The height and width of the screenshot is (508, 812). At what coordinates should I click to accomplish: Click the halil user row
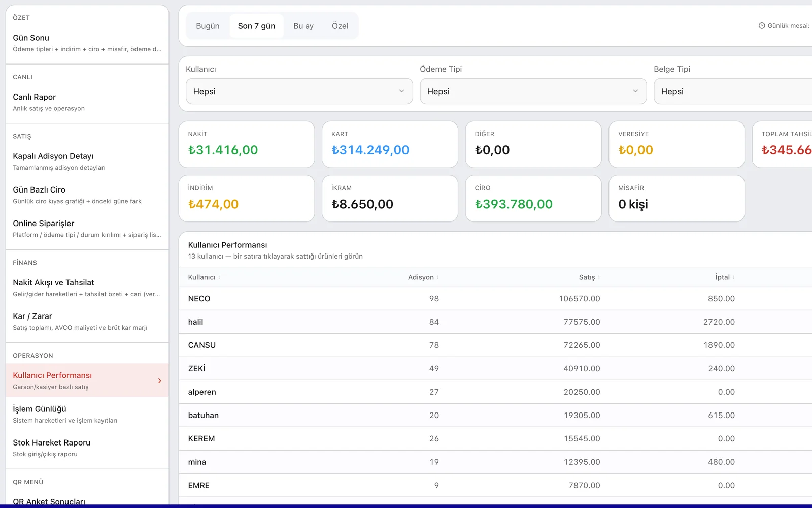coord(495,322)
